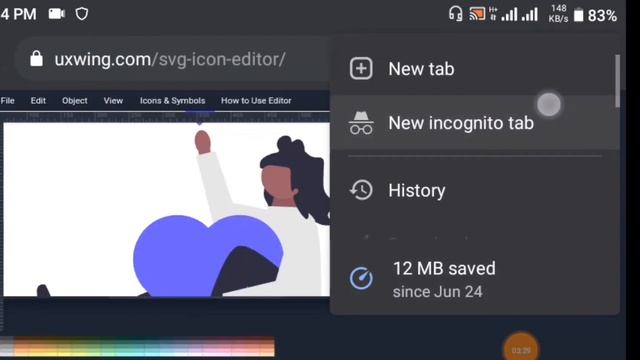This screenshot has width=640, height=360.
Task: Open the View menu in editor
Action: (113, 100)
